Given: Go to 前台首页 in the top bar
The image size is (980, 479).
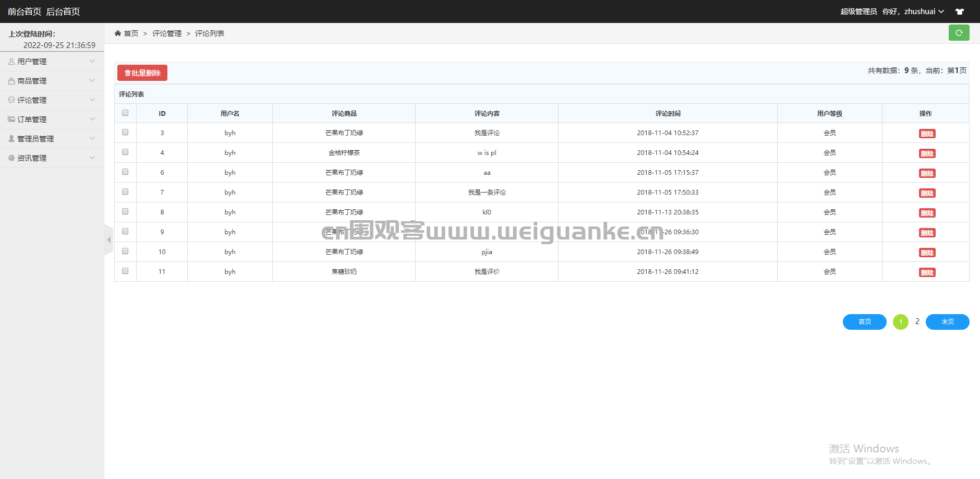Looking at the screenshot, I should click(25, 11).
